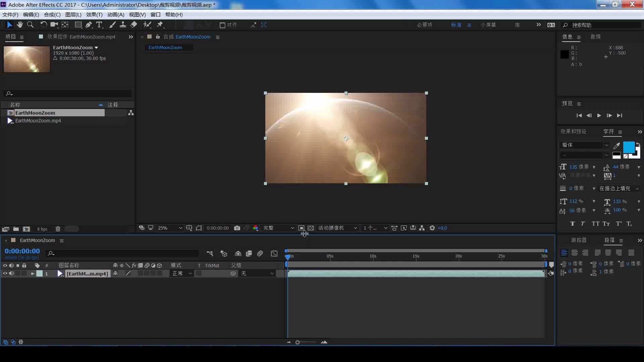Image resolution: width=644 pixels, height=362 pixels.
Task: Open the 文件(F) menu
Action: pos(10,15)
